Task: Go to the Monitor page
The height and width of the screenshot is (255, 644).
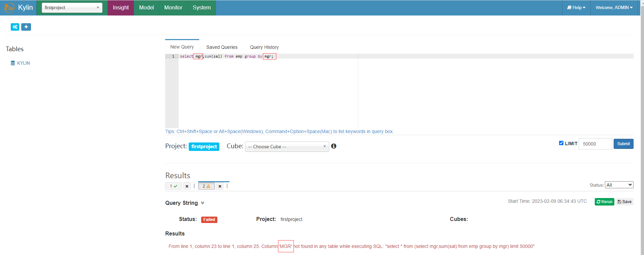Action: 173,8
